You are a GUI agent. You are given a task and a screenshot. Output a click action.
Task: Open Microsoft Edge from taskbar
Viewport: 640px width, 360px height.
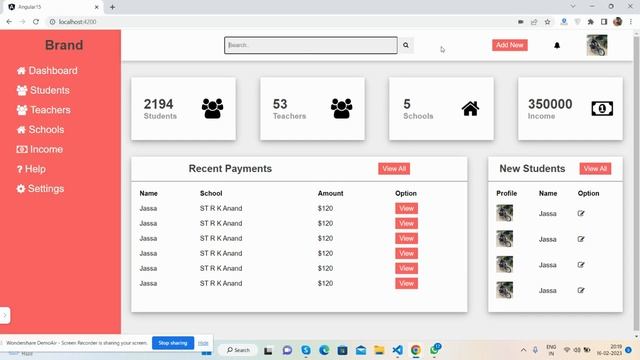324,350
